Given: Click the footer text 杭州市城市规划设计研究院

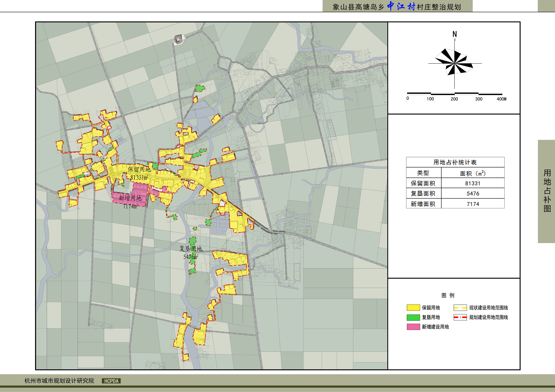Looking at the screenshot, I should click(59, 381).
